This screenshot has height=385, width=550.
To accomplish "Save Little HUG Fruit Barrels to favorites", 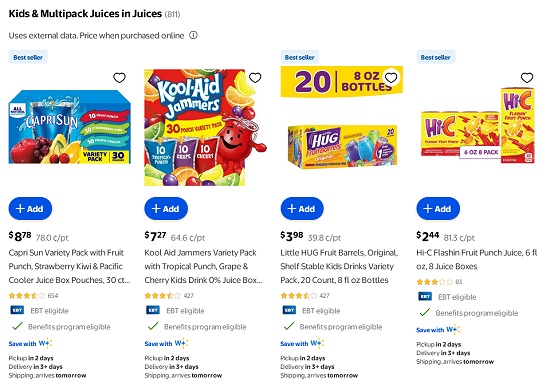I will (x=391, y=77).
